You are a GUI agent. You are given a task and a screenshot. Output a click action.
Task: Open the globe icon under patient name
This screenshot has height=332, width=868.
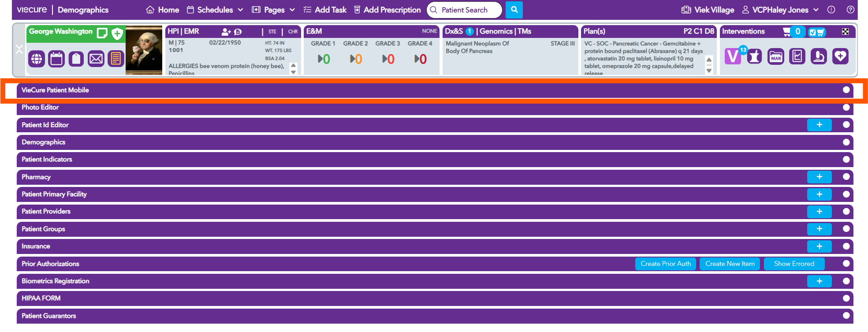click(x=37, y=58)
